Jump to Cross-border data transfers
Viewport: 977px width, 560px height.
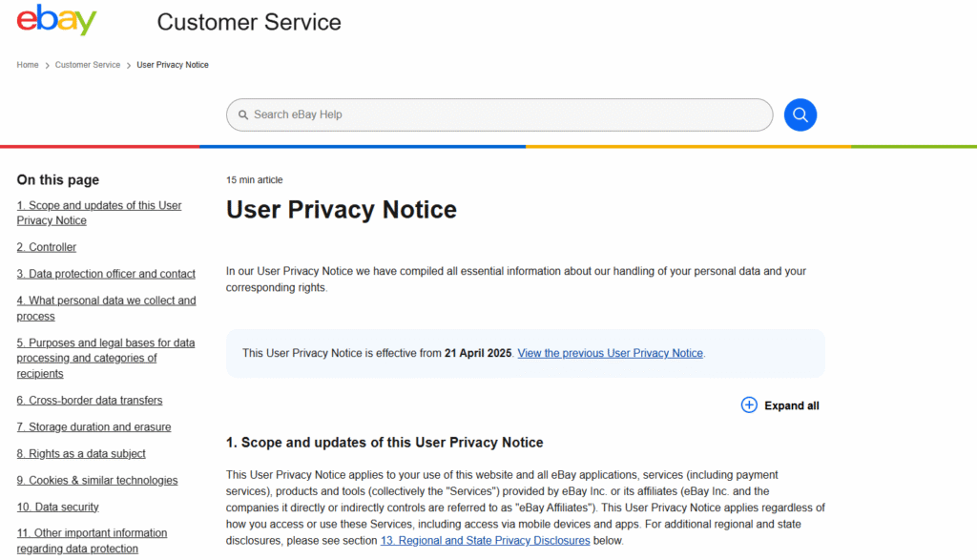click(90, 401)
